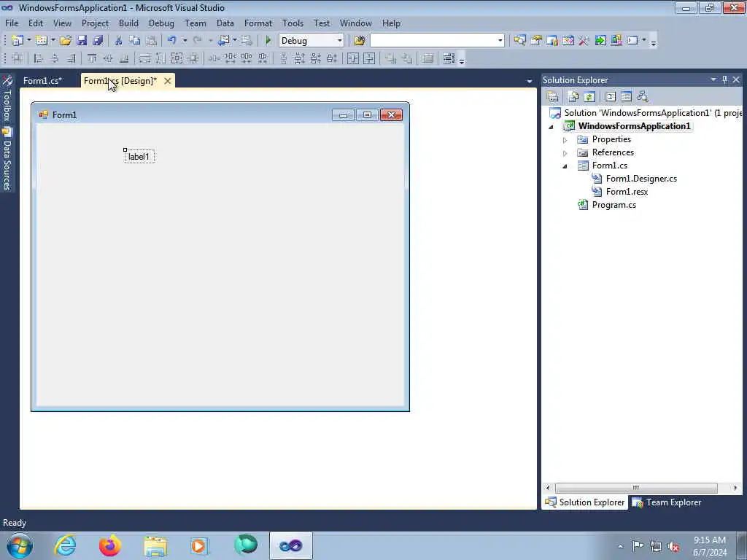Image resolution: width=747 pixels, height=560 pixels.
Task: Click Solution Explorer's Show All Files icon
Action: [573, 97]
